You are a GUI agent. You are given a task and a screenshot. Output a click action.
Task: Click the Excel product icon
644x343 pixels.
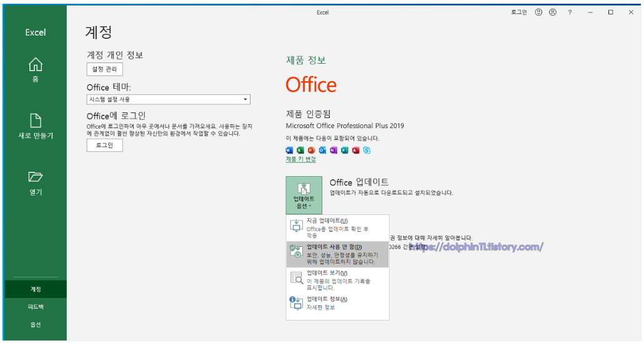(x=300, y=151)
